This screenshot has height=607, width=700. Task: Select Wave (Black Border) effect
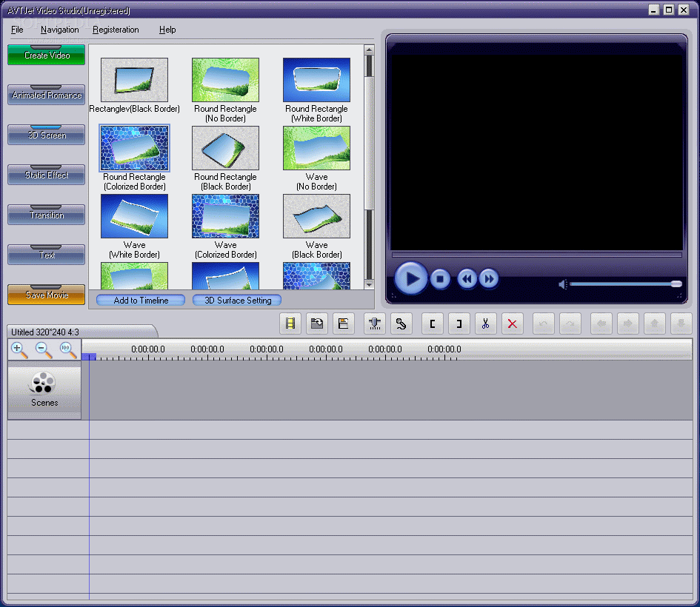coord(316,216)
